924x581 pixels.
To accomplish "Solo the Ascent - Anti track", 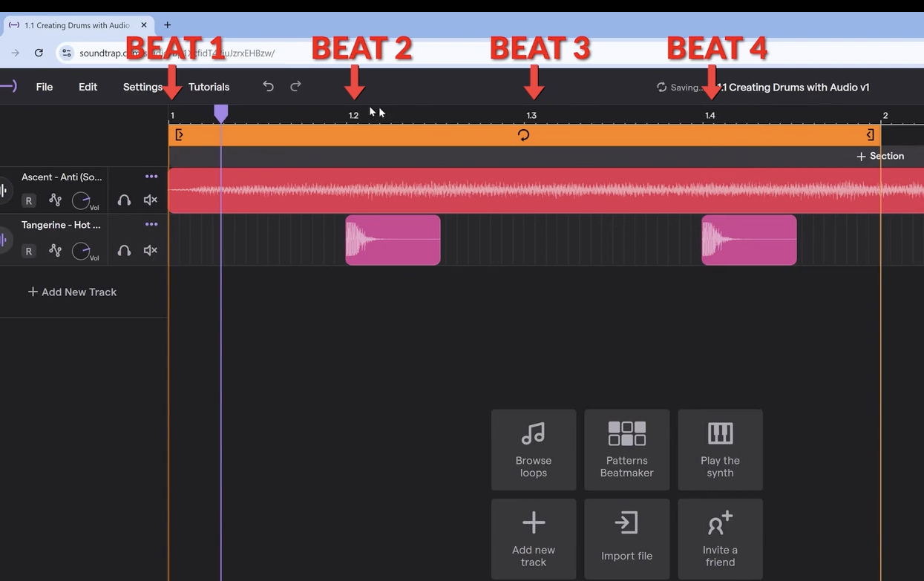I will point(124,200).
